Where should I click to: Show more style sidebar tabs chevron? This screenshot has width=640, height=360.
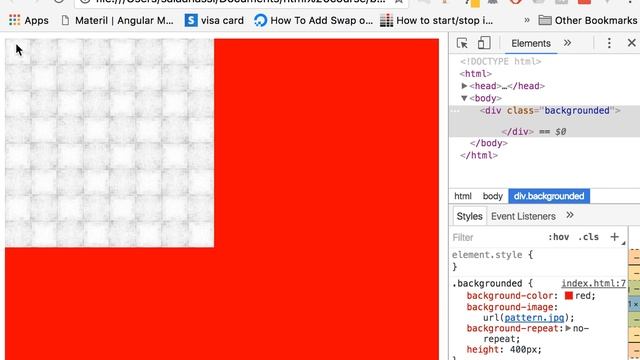pyautogui.click(x=570, y=216)
